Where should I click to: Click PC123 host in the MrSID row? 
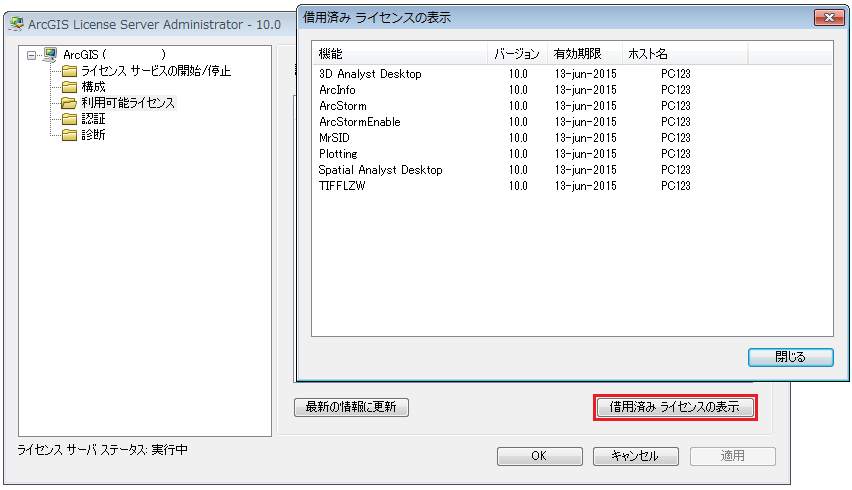pyautogui.click(x=675, y=138)
